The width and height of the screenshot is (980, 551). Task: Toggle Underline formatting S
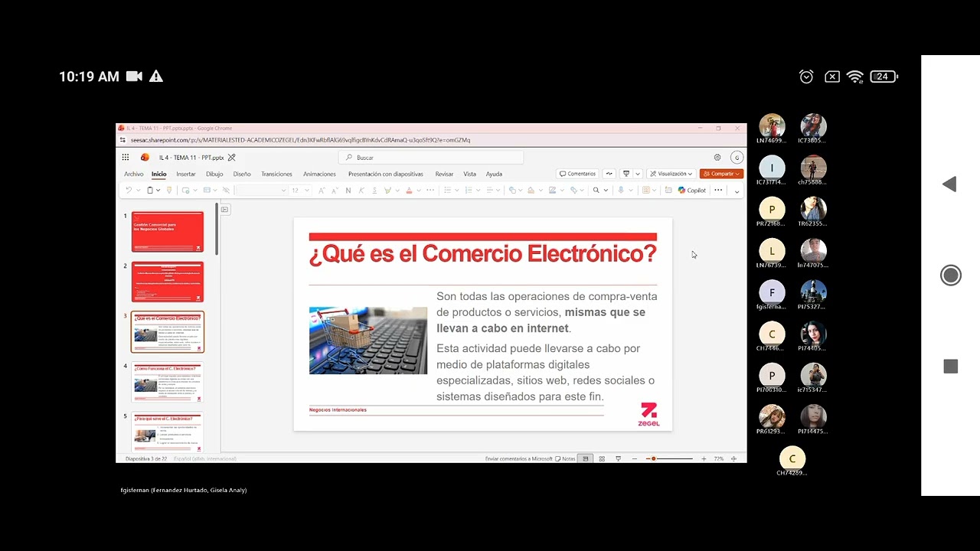point(374,190)
